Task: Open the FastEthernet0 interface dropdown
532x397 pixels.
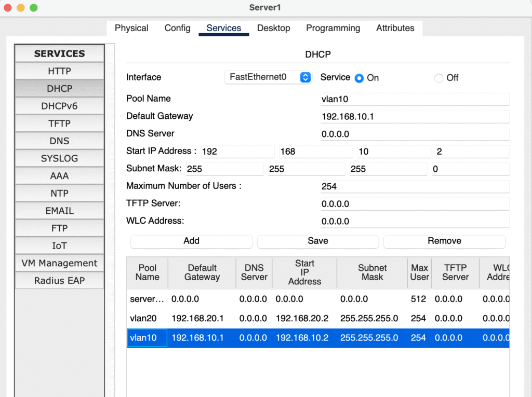Action: 268,77
